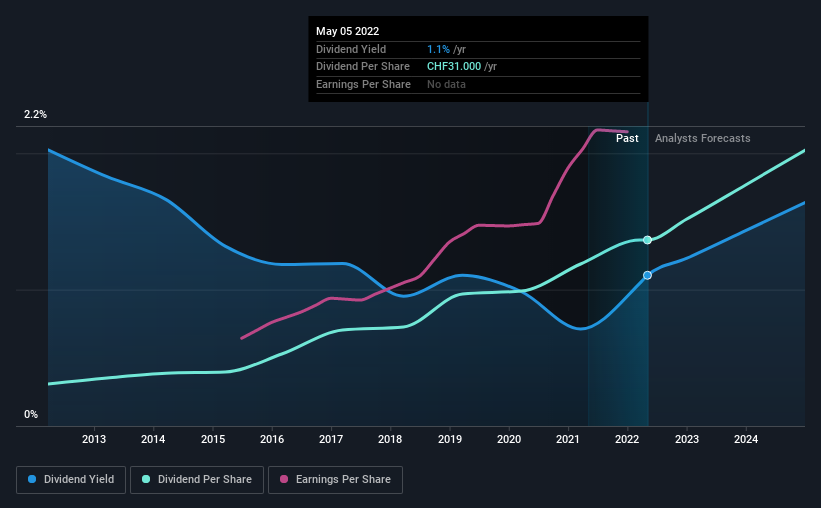Click the 2018 x-axis label
Image resolution: width=821 pixels, height=508 pixels.
[x=390, y=439]
